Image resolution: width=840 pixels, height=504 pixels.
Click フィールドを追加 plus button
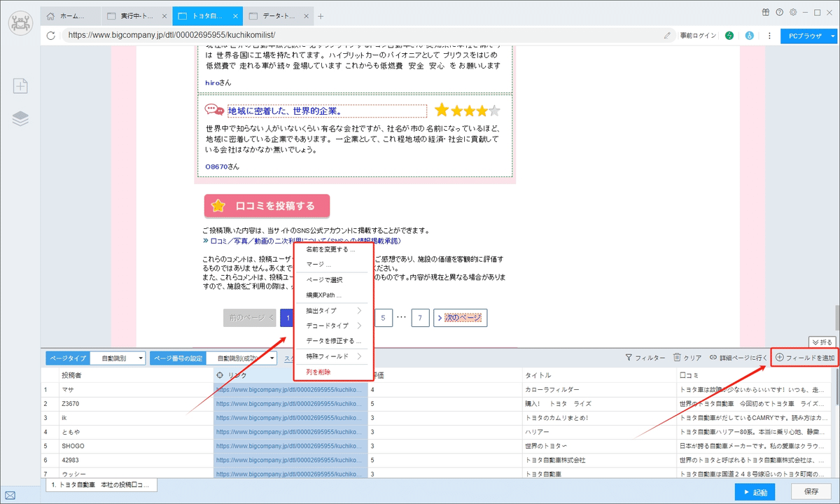point(805,358)
